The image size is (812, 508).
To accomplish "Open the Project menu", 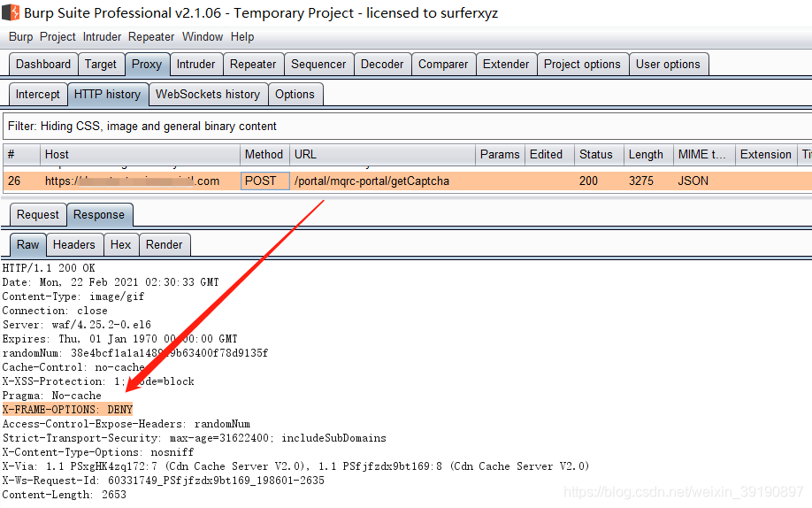I will pyautogui.click(x=57, y=37).
